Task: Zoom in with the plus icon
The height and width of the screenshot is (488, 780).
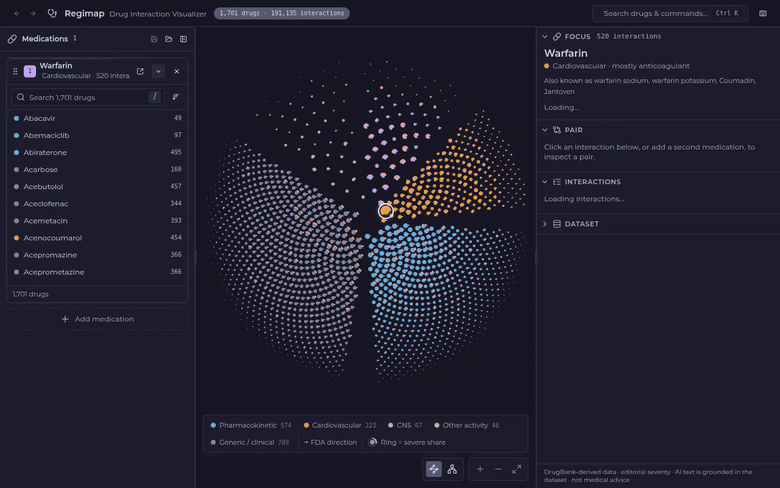Action: coord(480,469)
